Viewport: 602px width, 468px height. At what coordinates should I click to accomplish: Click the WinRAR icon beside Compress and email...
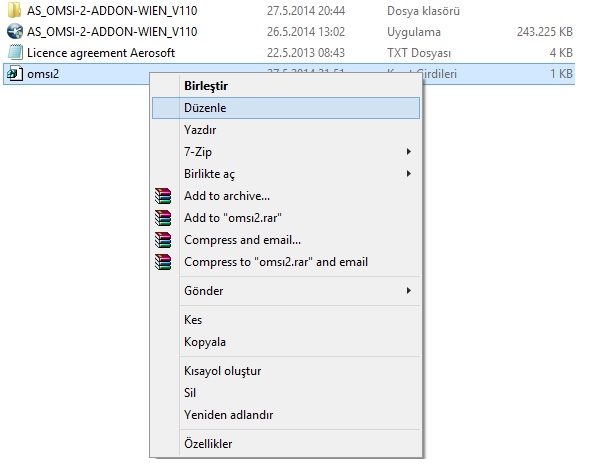pyautogui.click(x=163, y=240)
